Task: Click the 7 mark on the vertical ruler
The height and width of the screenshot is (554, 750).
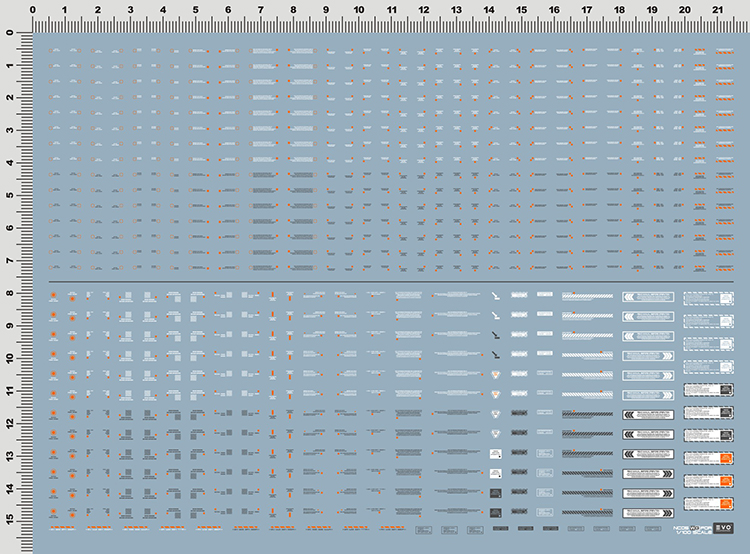Action: 10,261
